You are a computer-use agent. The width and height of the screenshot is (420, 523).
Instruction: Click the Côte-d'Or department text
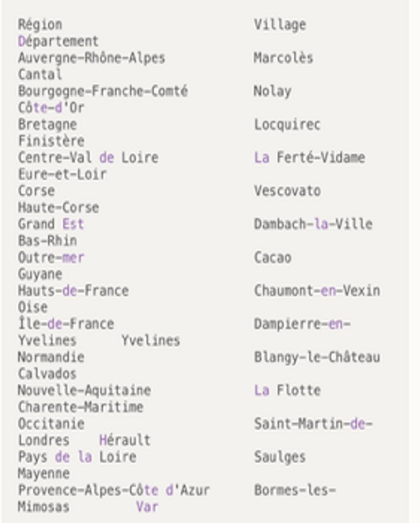click(x=51, y=108)
